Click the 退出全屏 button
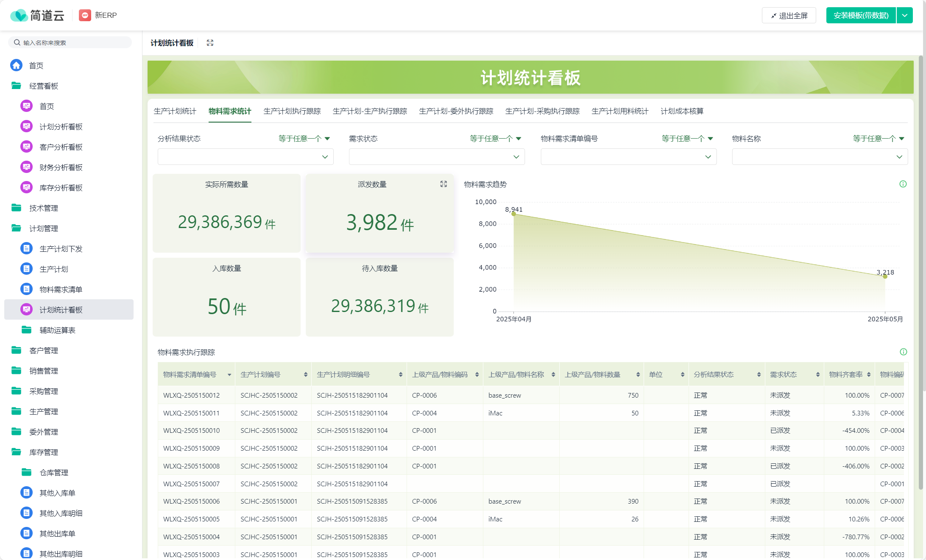Screen dimensions: 926x560 [x=789, y=15]
